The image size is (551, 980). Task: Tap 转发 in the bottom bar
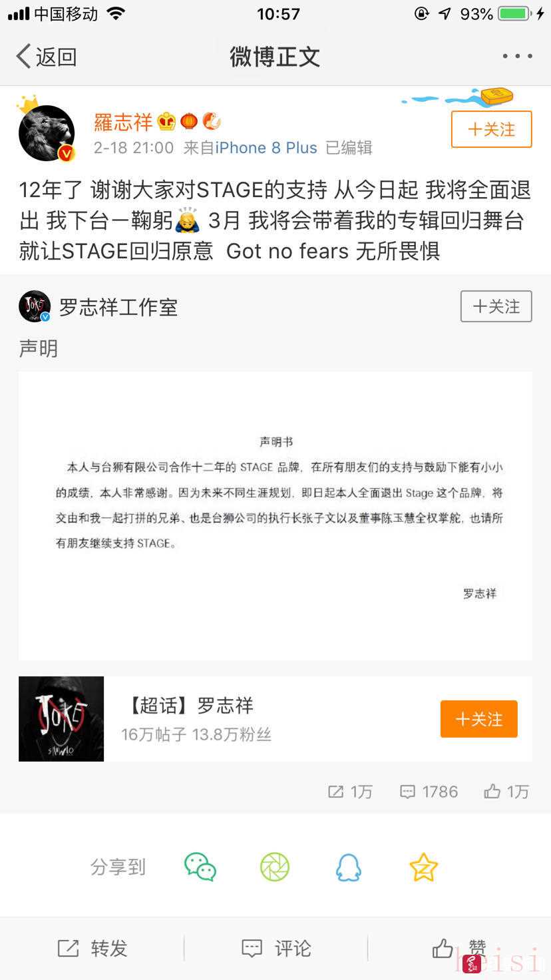tap(92, 949)
